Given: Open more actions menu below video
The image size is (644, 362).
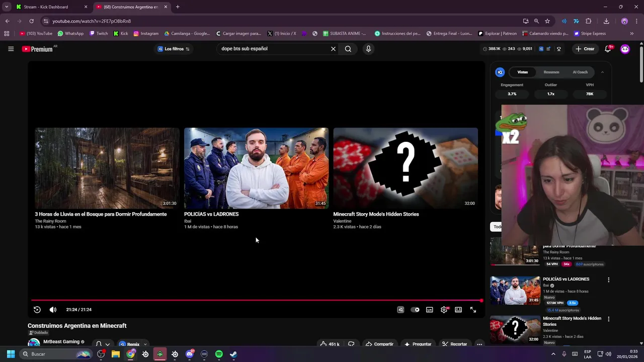Looking at the screenshot, I should pos(479,344).
